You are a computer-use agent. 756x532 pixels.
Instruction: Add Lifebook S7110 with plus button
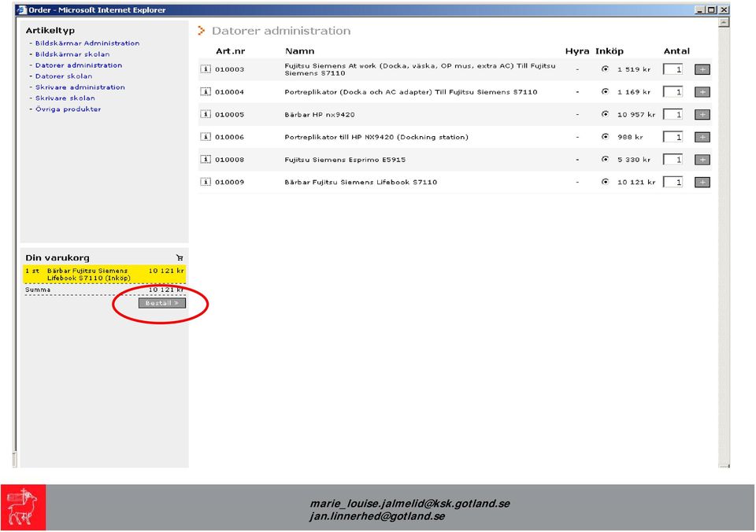click(x=702, y=183)
